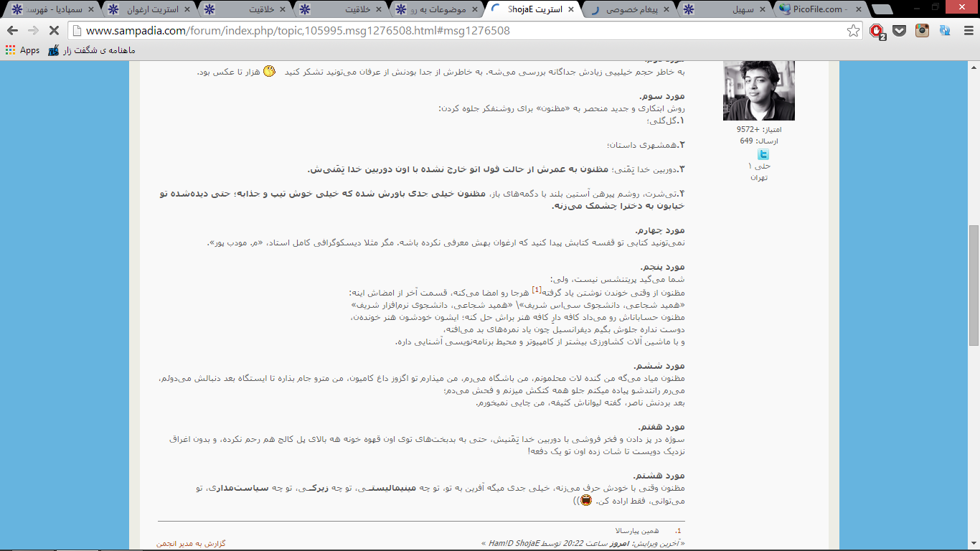Go back to the previous page
The image size is (980, 551).
pyautogui.click(x=12, y=31)
